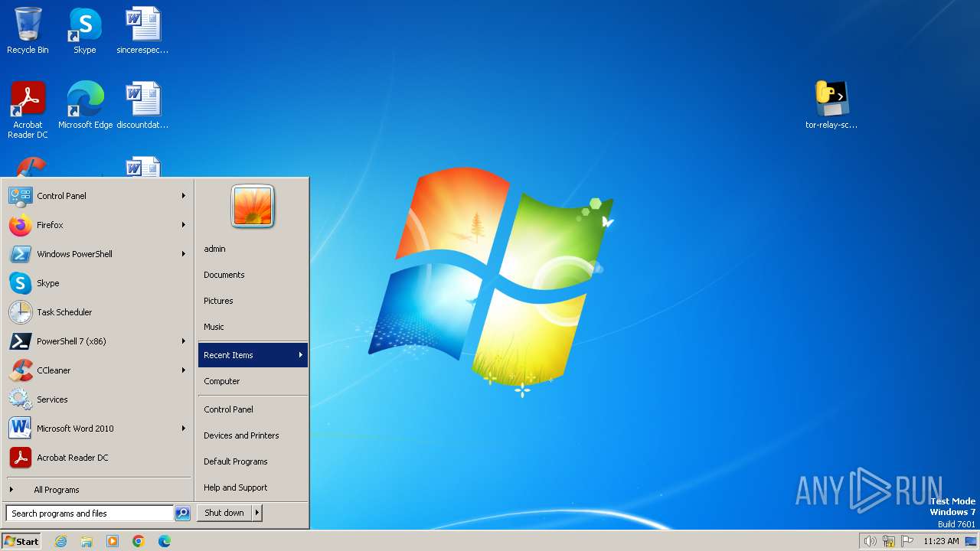Viewport: 980px width, 551px height.
Task: Open Control Panel in the right pane
Action: coord(253,409)
